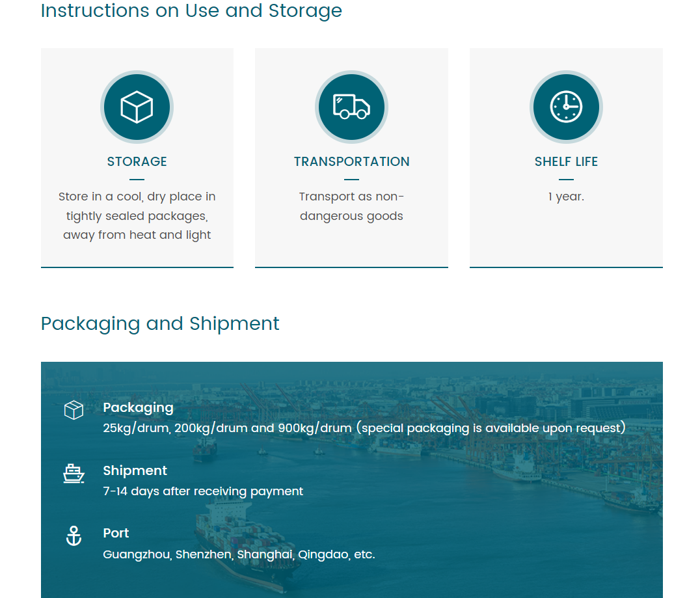
Task: Click the bold Shipment label
Action: pyautogui.click(x=135, y=470)
